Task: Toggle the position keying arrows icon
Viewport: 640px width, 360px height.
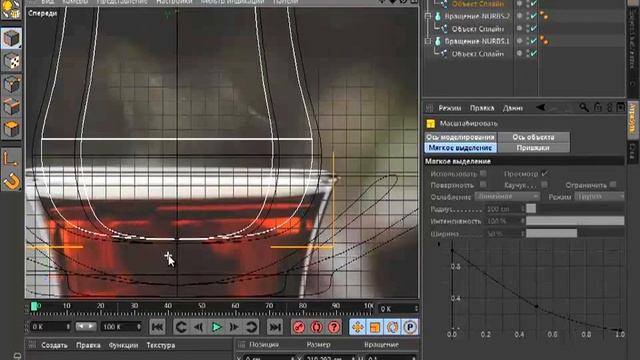Action: pyautogui.click(x=358, y=327)
